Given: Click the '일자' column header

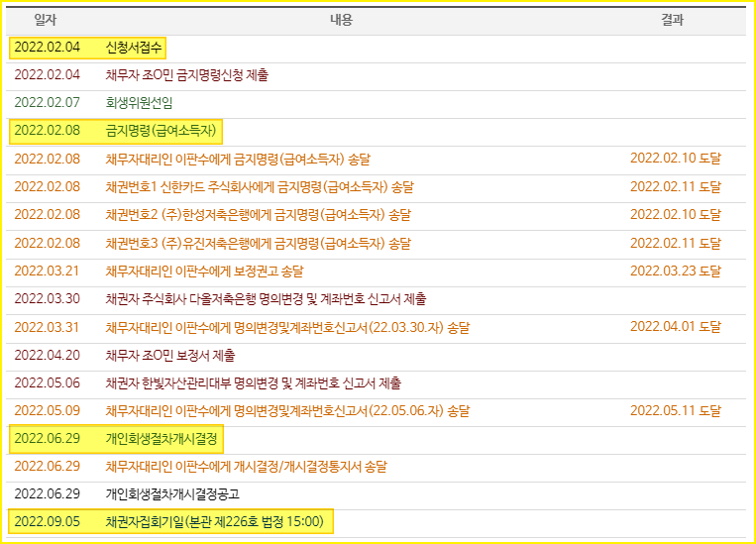Looking at the screenshot, I should (46, 20).
